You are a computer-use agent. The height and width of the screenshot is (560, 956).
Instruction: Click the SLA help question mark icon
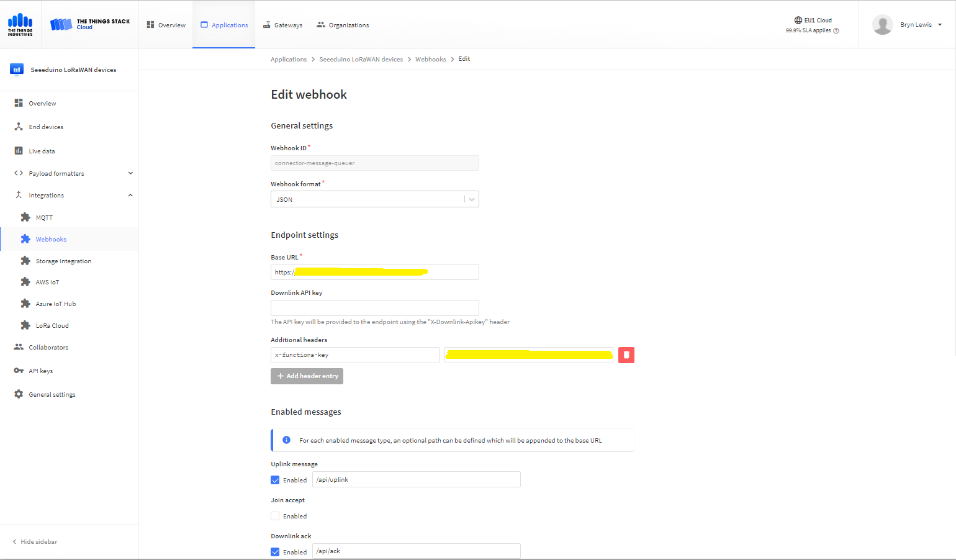tap(836, 30)
